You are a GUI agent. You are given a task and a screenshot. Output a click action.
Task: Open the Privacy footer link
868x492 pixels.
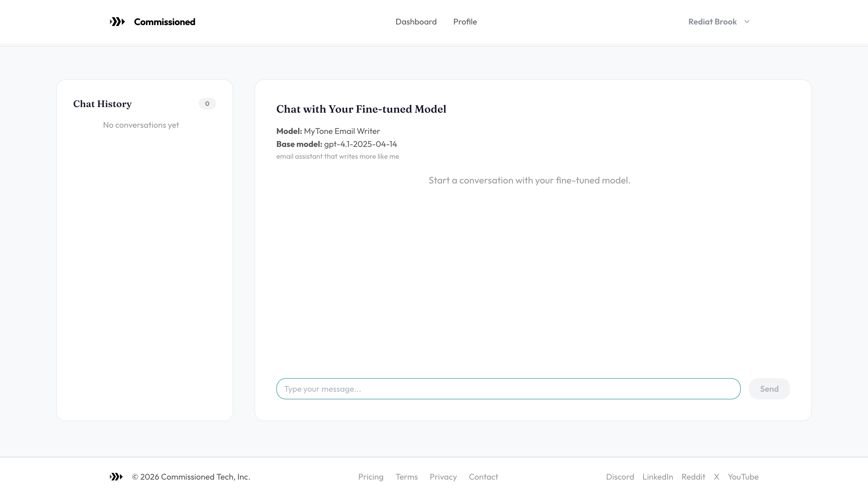[443, 476]
